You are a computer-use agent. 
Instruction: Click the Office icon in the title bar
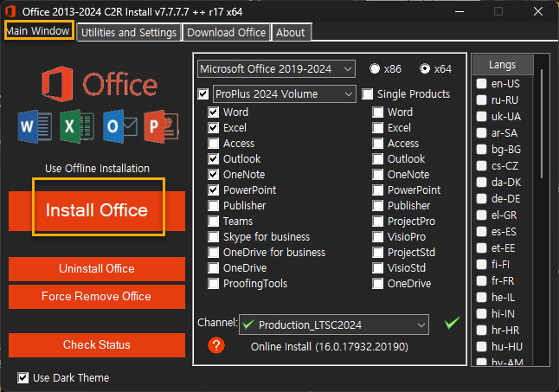click(10, 11)
